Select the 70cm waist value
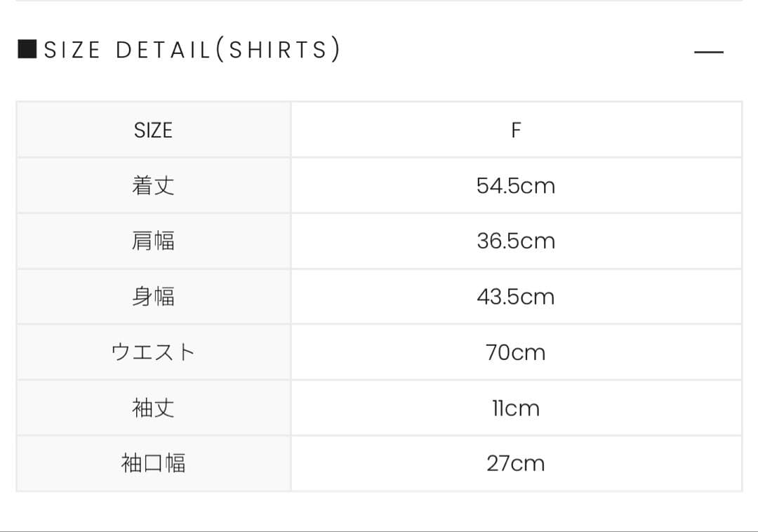 [516, 352]
